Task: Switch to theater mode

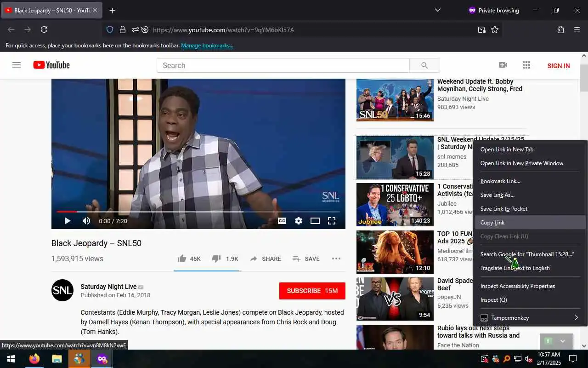Action: pos(315,221)
